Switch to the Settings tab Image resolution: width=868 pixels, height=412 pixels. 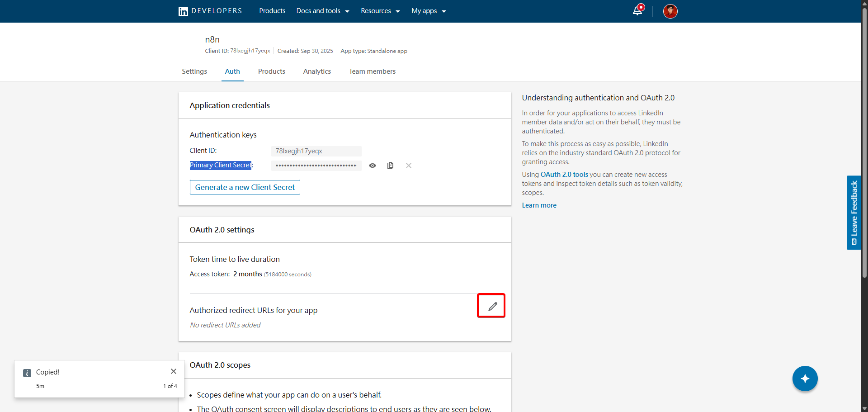pyautogui.click(x=194, y=71)
